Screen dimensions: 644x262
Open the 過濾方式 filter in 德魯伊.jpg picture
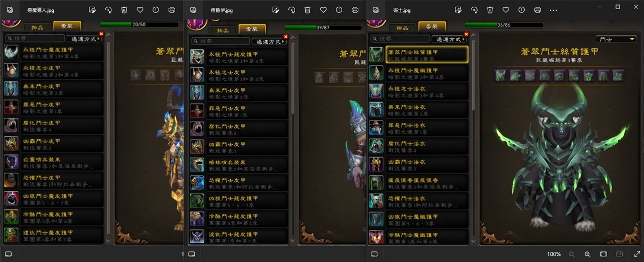pyautogui.click(x=269, y=42)
